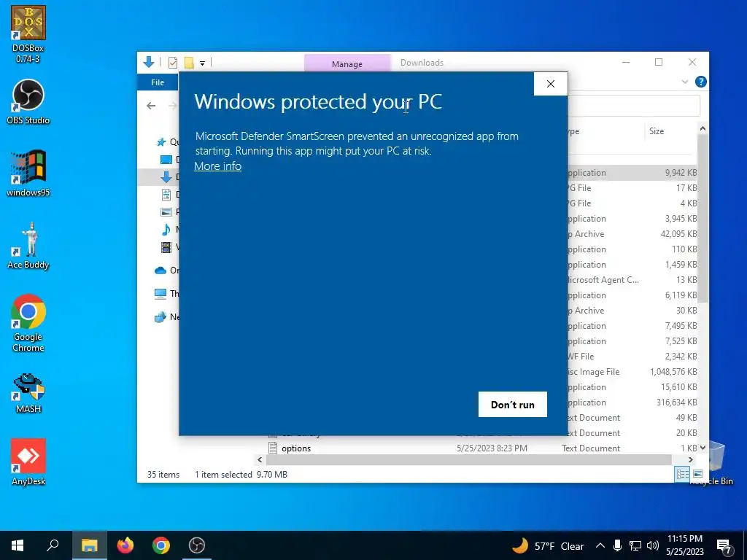Image resolution: width=747 pixels, height=560 pixels.
Task: Click the vertical scrollbar thumb in file list
Action: (x=703, y=218)
